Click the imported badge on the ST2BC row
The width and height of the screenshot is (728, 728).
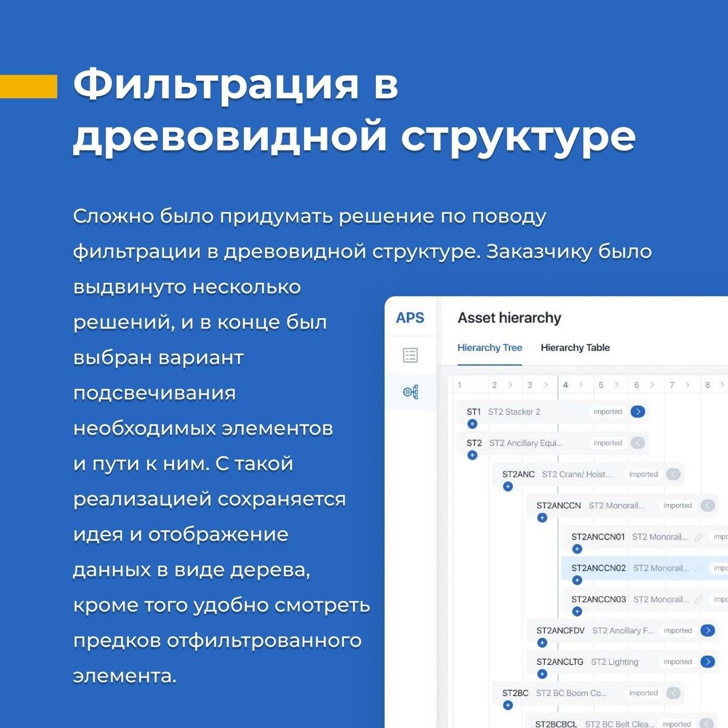click(643, 693)
